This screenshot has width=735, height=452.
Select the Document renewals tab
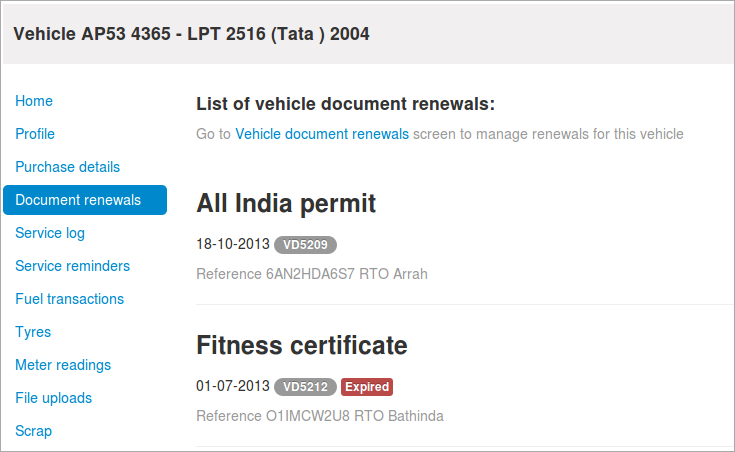(x=85, y=200)
